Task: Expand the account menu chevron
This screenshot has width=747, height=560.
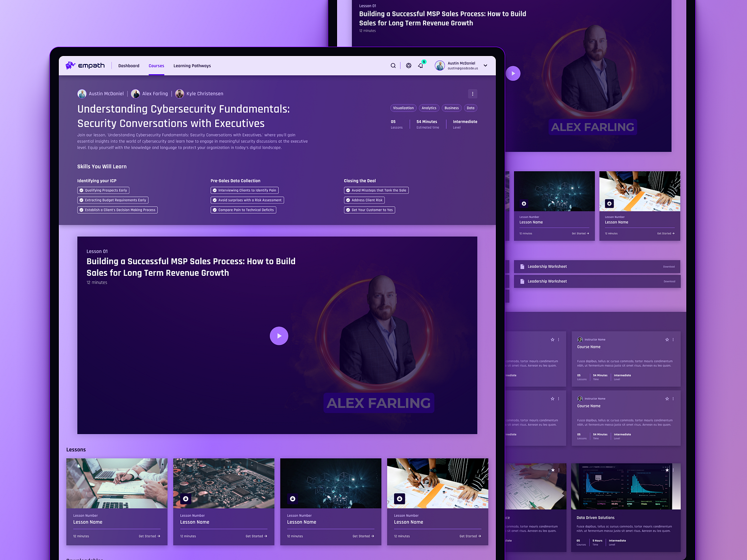Action: [486, 66]
